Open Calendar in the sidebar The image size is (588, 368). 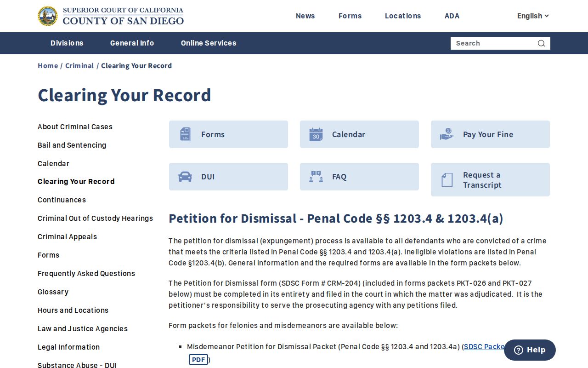pyautogui.click(x=53, y=164)
